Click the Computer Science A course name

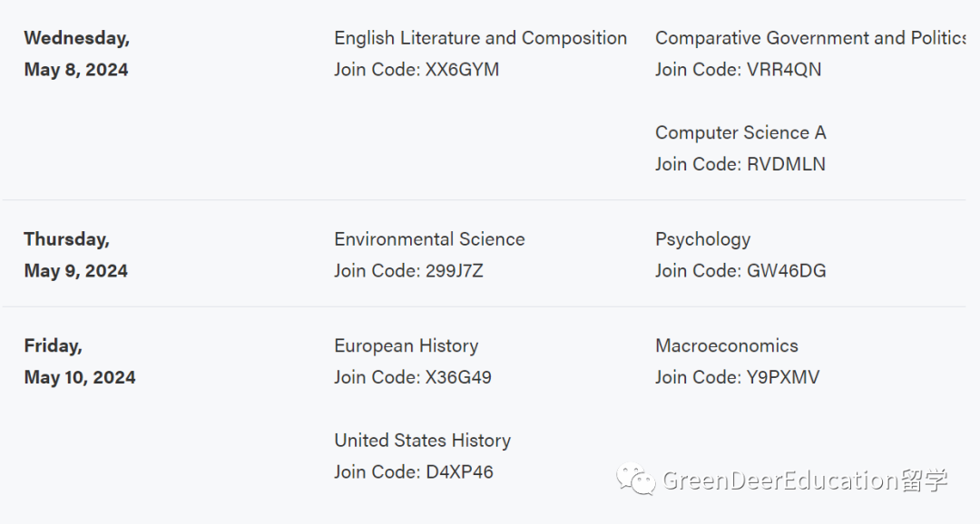coord(740,132)
